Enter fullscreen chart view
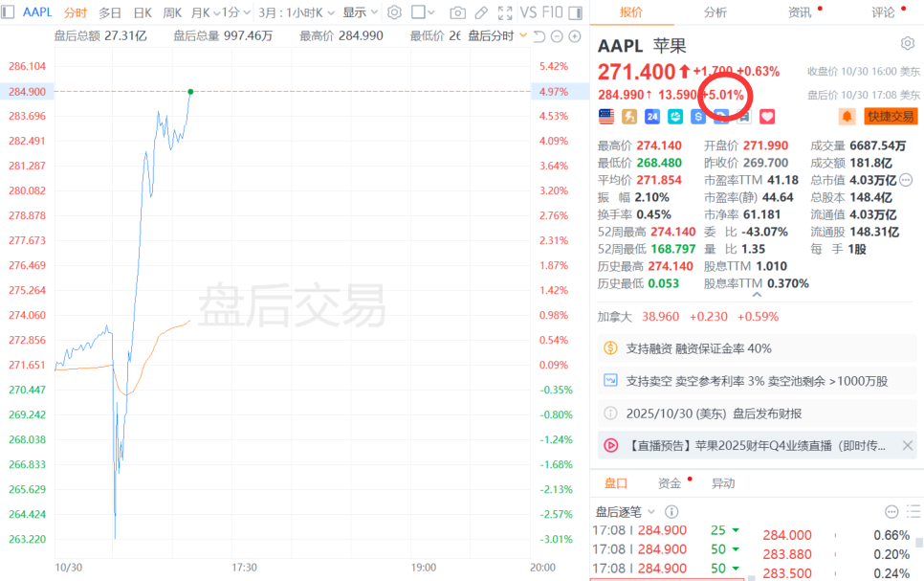This screenshot has height=581, width=924. click(503, 12)
